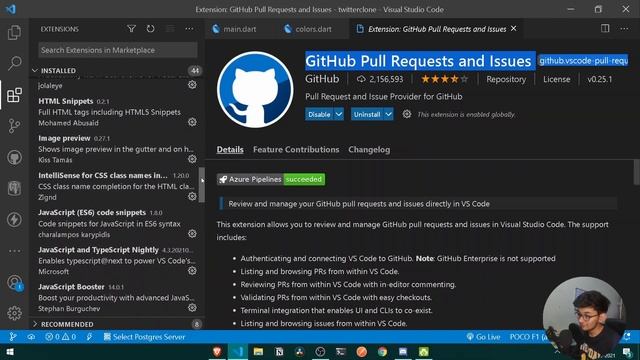The image size is (640, 360).
Task: Click the version label v0.25.1
Action: click(x=600, y=79)
